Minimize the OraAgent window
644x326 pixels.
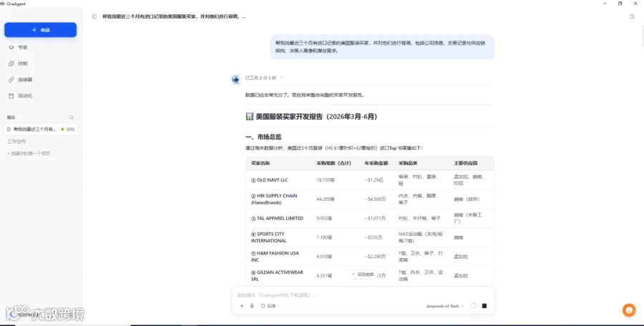click(605, 4)
